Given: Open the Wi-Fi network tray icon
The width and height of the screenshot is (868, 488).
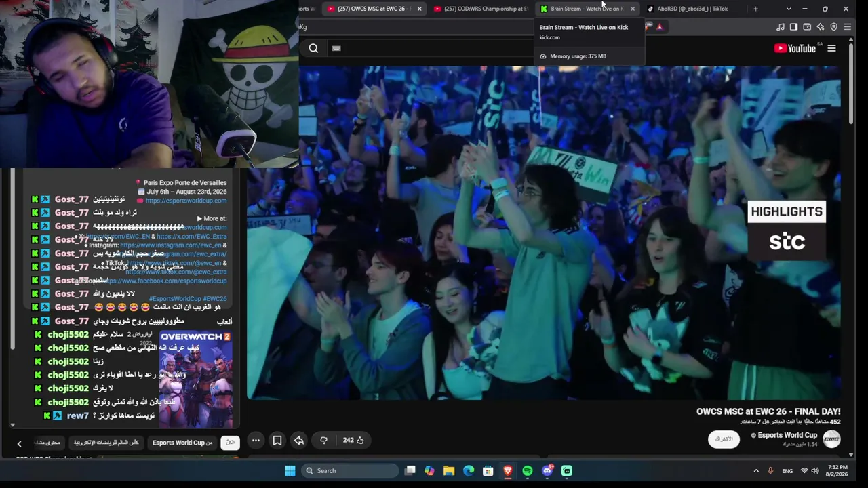Looking at the screenshot, I should coord(804,471).
